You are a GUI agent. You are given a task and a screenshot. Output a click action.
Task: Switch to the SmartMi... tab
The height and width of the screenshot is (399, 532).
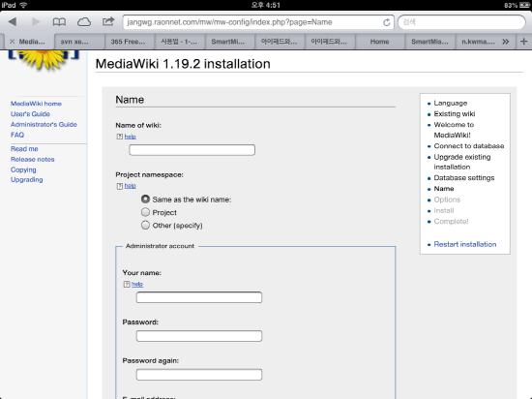[x=229, y=42]
